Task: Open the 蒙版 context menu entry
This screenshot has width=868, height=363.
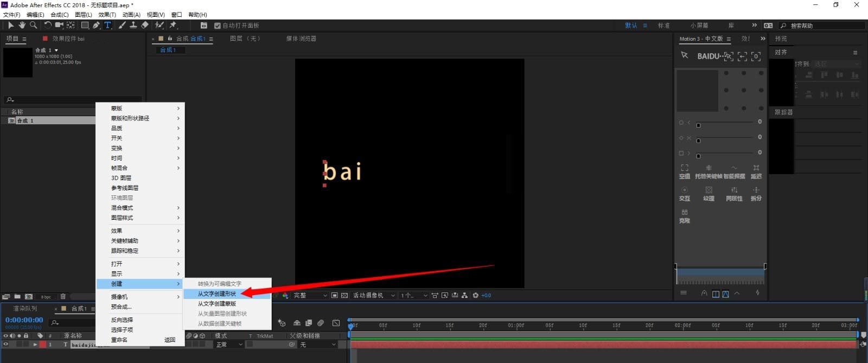Action: [x=140, y=109]
